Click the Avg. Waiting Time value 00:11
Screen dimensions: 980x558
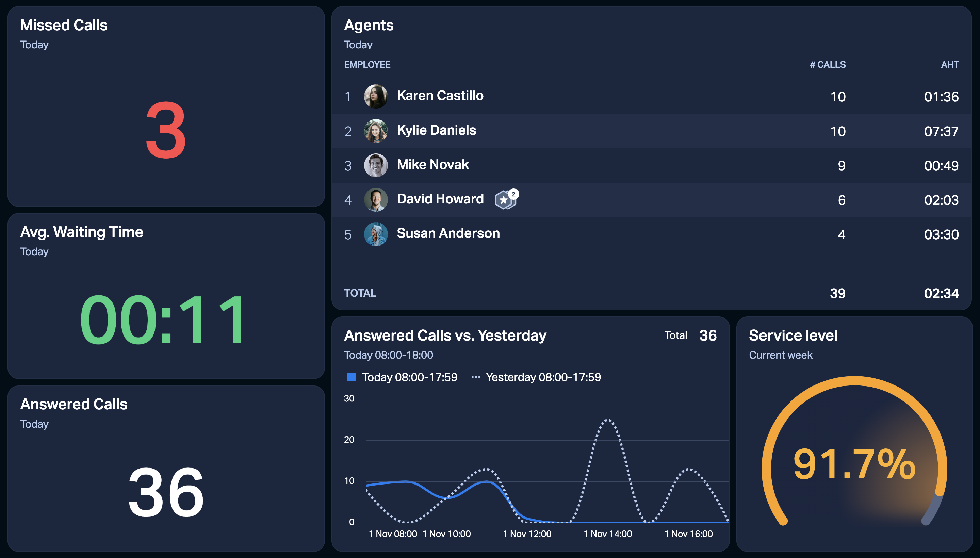click(x=163, y=319)
